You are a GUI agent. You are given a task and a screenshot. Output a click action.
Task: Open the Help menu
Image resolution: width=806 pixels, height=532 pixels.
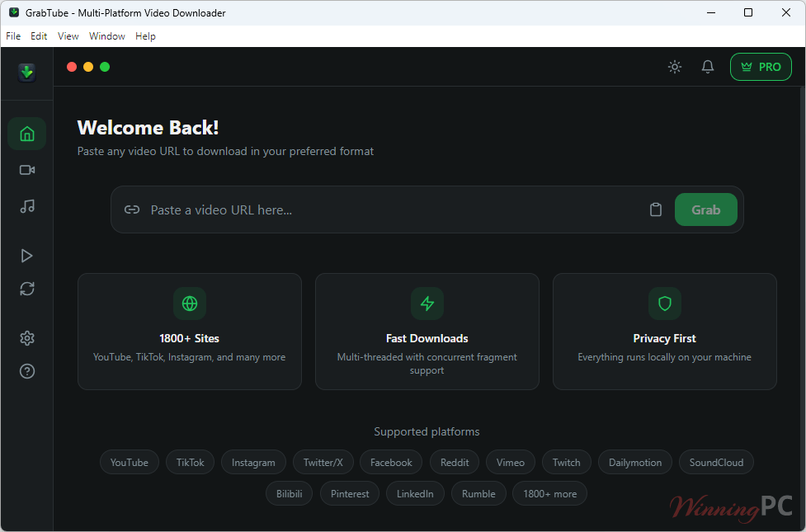(x=145, y=36)
